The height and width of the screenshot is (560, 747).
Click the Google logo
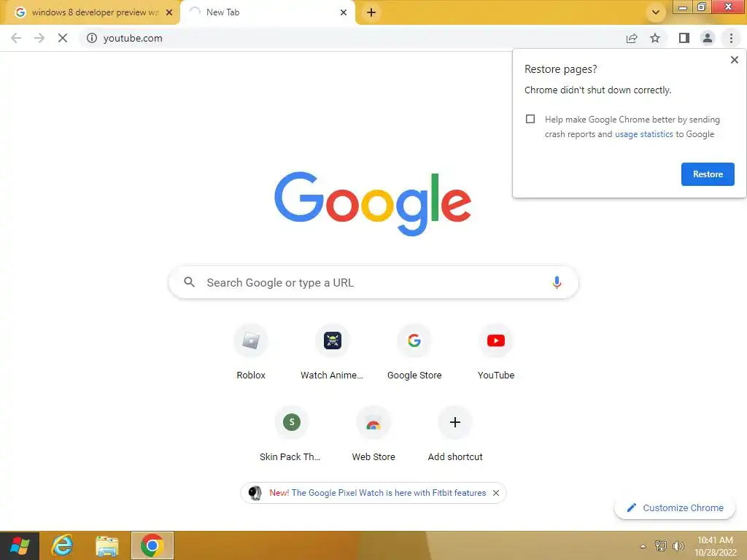coord(373,204)
